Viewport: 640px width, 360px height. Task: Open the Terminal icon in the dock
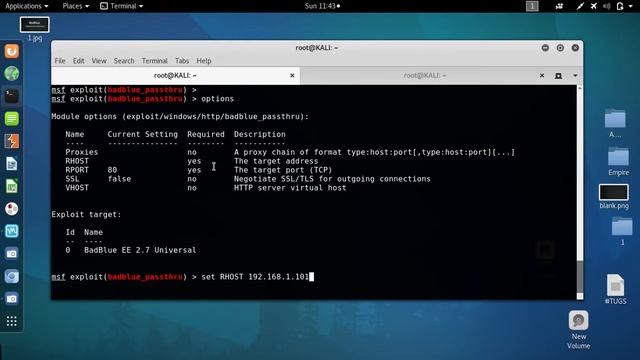pyautogui.click(x=11, y=96)
